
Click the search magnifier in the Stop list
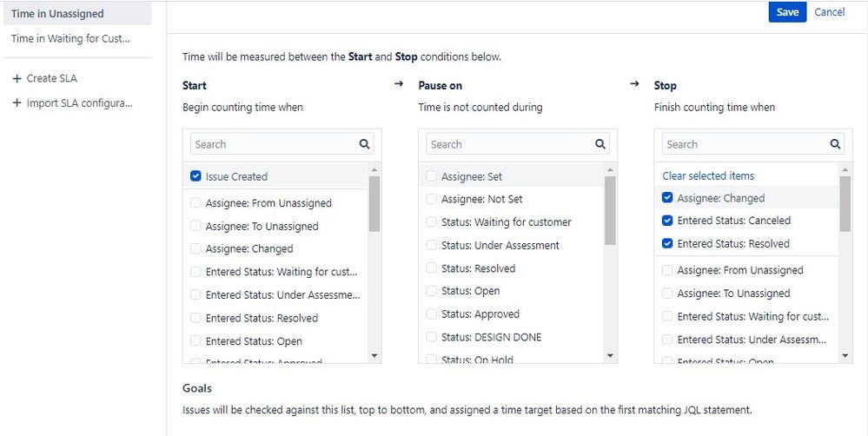pyautogui.click(x=836, y=144)
